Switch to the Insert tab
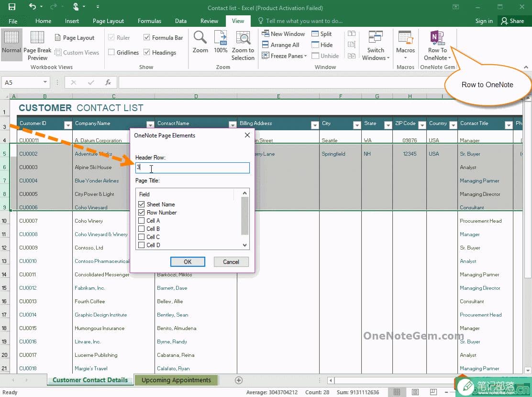532x397 pixels. 72,21
